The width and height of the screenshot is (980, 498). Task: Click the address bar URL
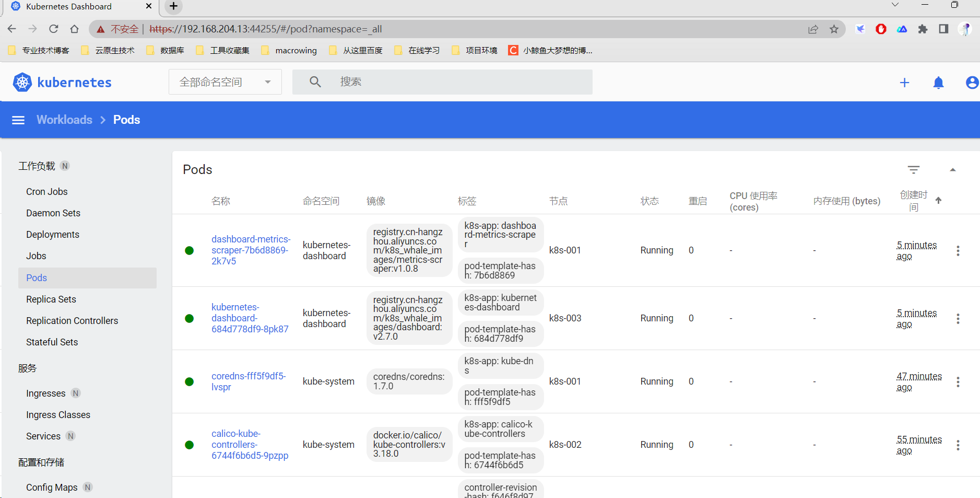tap(266, 29)
